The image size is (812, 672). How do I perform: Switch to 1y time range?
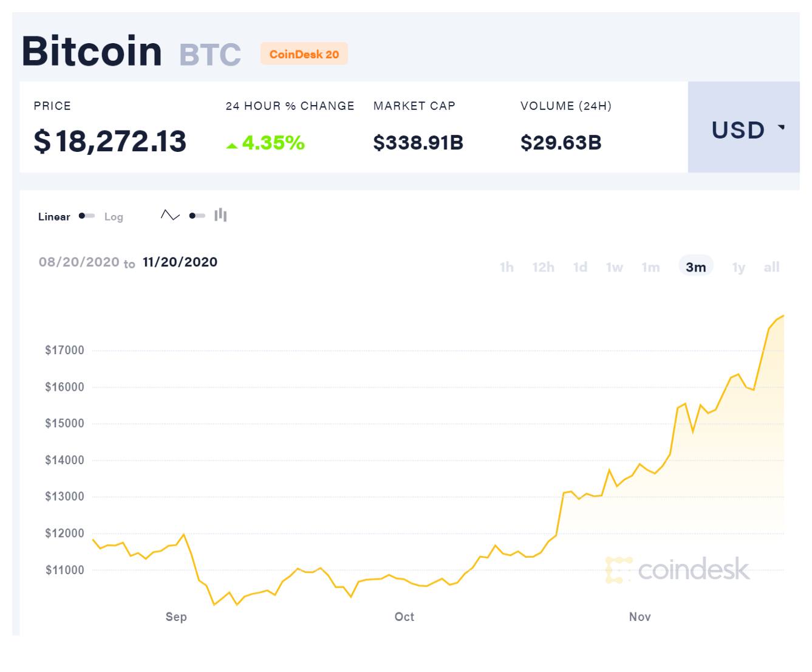click(x=739, y=267)
